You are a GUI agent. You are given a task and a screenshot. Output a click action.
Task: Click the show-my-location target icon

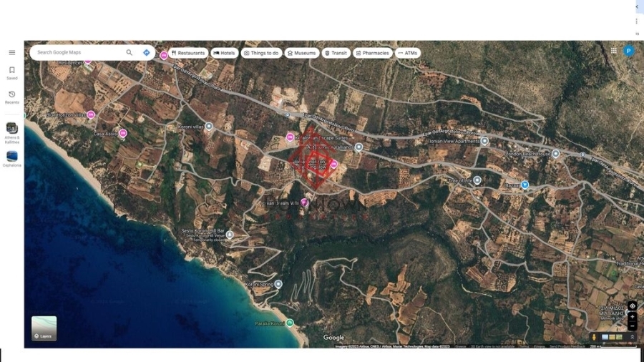click(x=632, y=306)
